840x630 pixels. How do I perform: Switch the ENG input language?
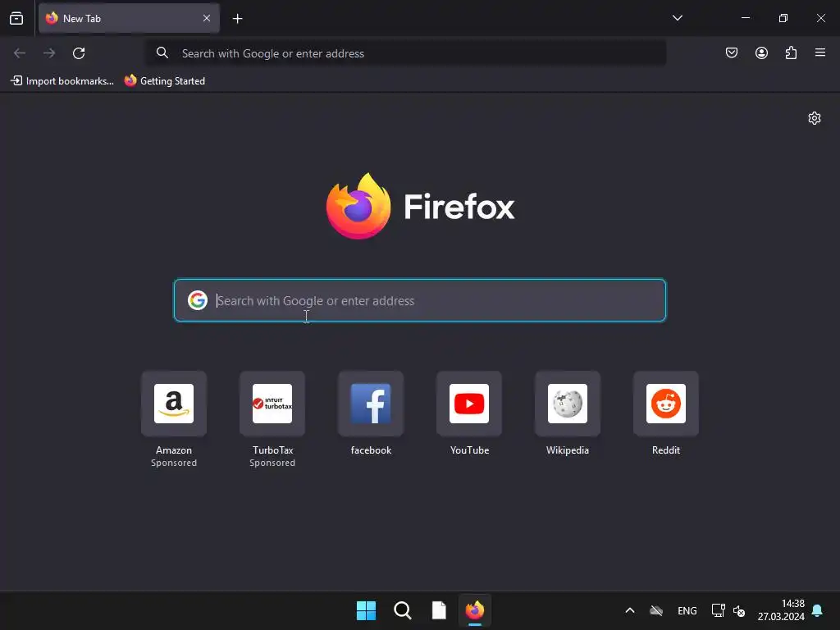[x=687, y=610]
